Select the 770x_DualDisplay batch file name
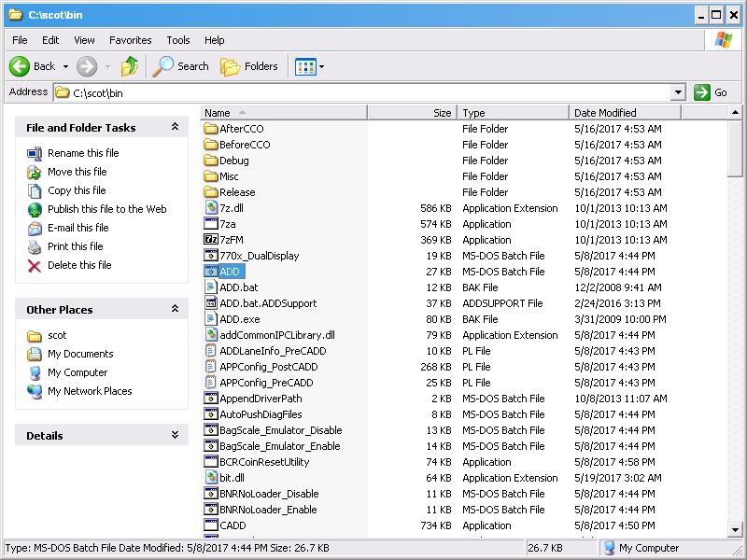 tap(260, 256)
